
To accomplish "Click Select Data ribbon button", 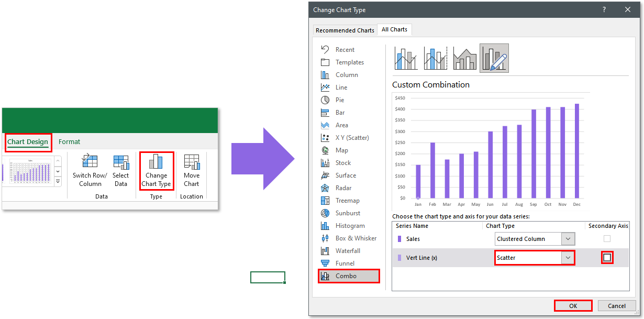I will (121, 171).
